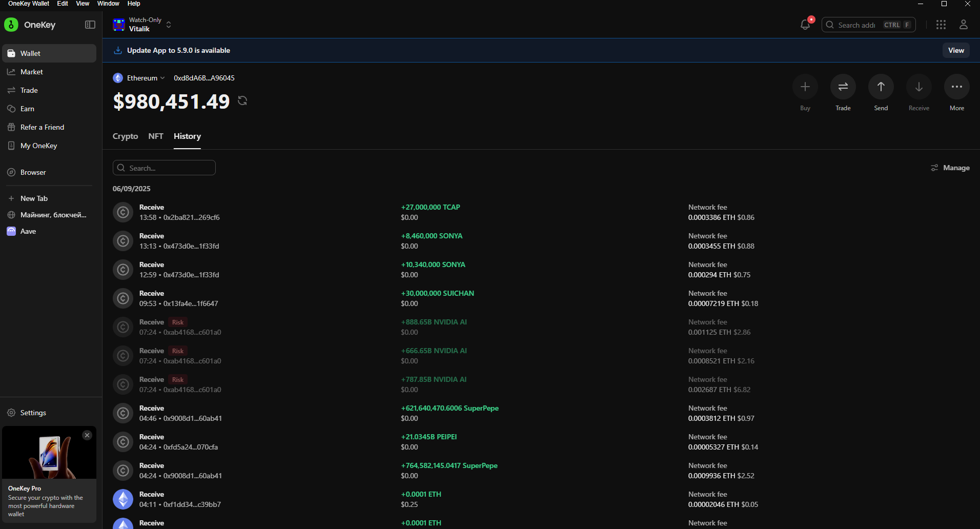Go to Market in sidebar
980x529 pixels.
point(49,72)
